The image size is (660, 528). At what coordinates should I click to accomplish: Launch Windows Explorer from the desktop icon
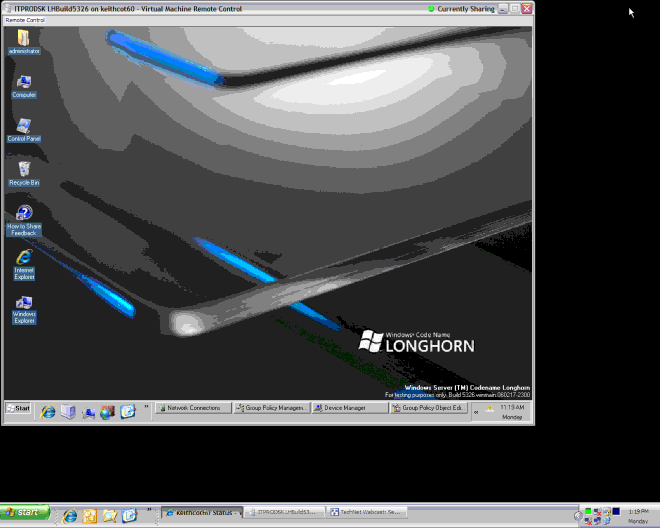tap(24, 311)
